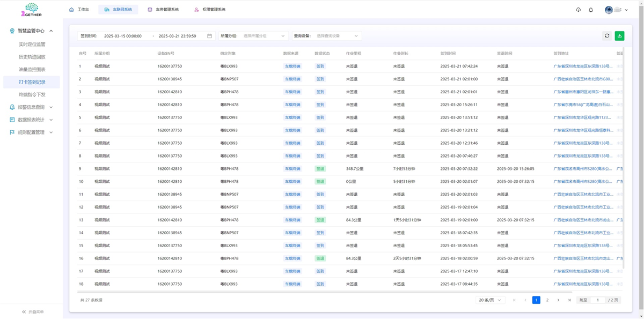The image size is (644, 319).
Task: Click the green export download button
Action: click(x=620, y=36)
